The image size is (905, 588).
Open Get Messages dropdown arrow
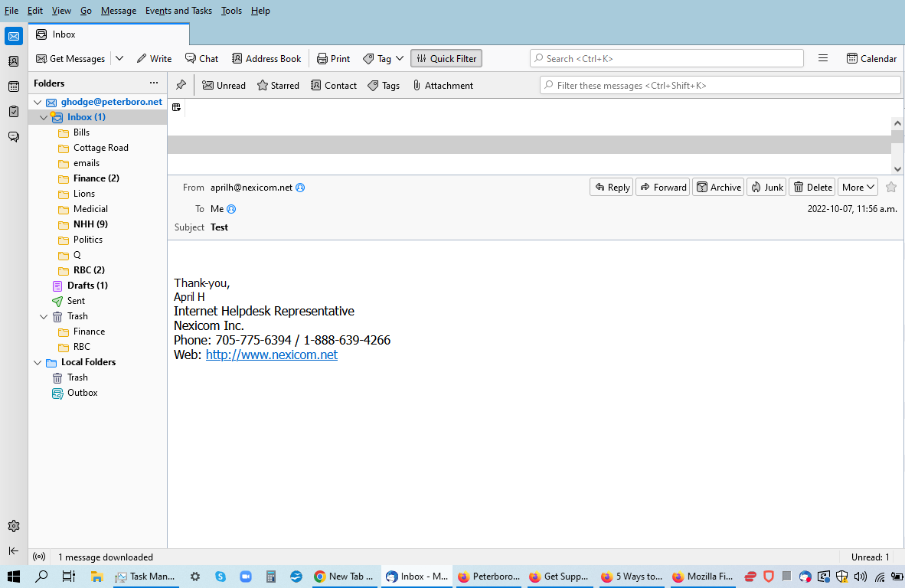click(119, 58)
